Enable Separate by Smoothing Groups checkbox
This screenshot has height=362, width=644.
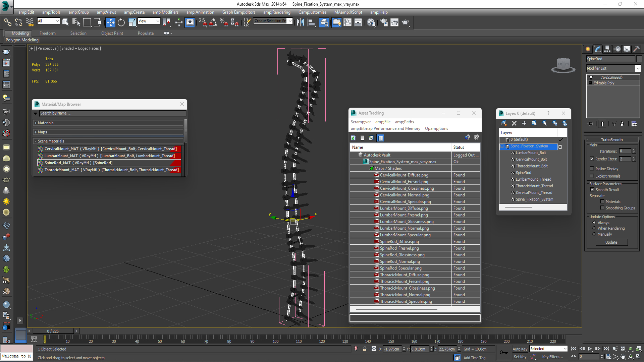tap(602, 208)
